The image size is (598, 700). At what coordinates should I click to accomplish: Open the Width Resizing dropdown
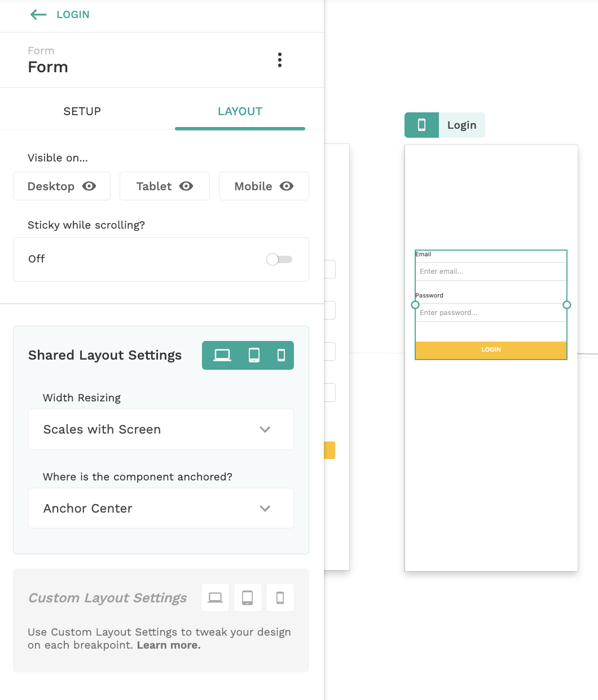coord(161,430)
